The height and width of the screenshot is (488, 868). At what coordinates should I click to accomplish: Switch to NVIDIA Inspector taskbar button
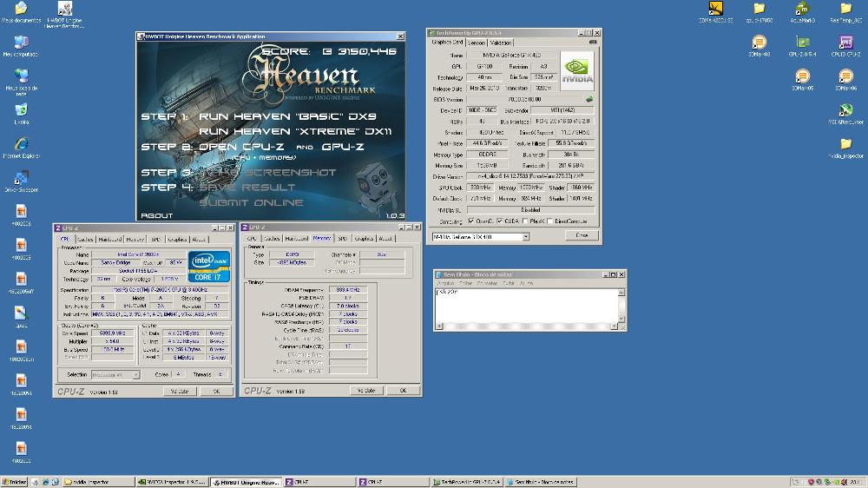(x=173, y=482)
